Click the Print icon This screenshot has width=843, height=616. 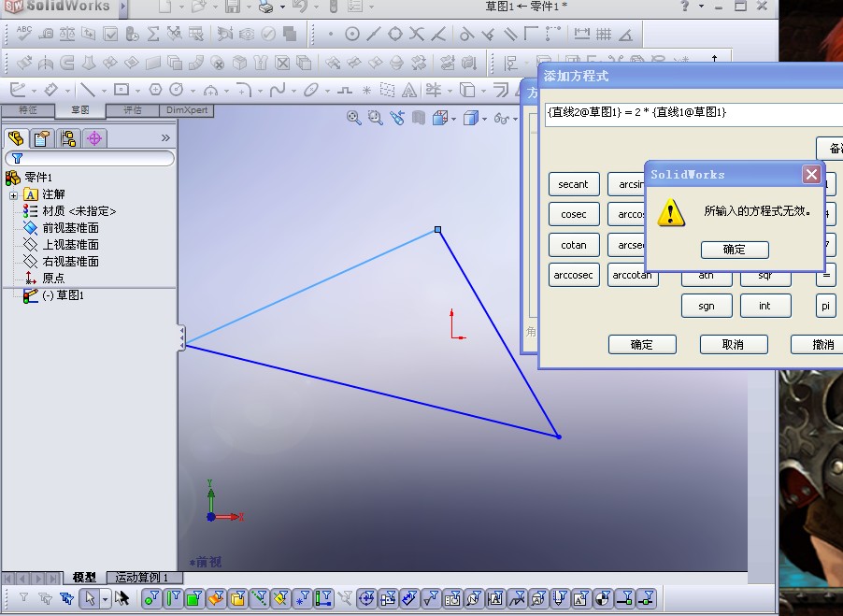tap(266, 9)
